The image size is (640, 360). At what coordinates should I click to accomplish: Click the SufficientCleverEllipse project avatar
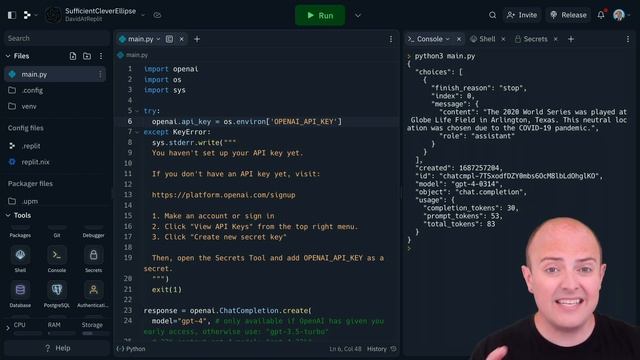click(53, 16)
